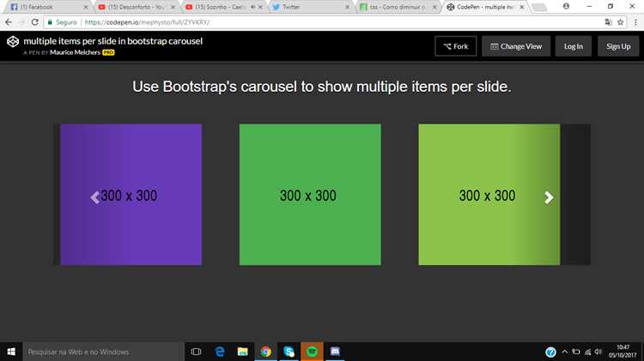Open Windows Task View
The height and width of the screenshot is (361, 644).
[x=197, y=352]
